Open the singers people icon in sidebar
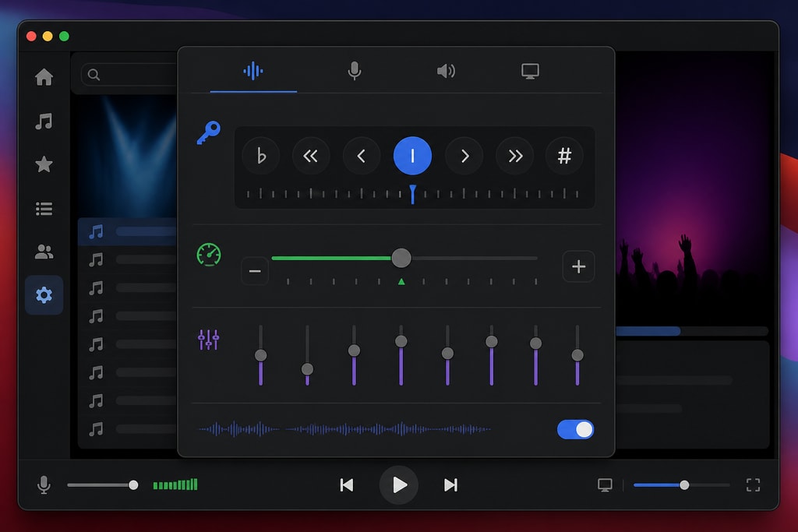The height and width of the screenshot is (532, 798). (x=44, y=252)
